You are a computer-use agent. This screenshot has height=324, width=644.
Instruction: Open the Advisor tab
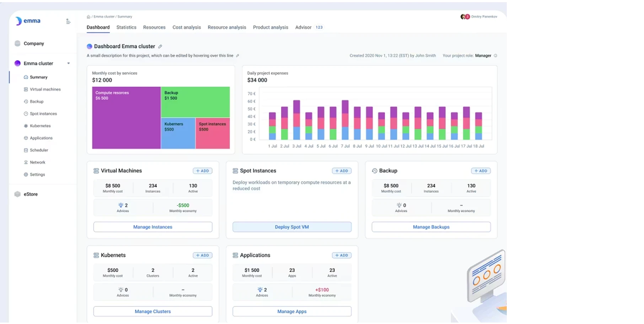[x=303, y=27]
